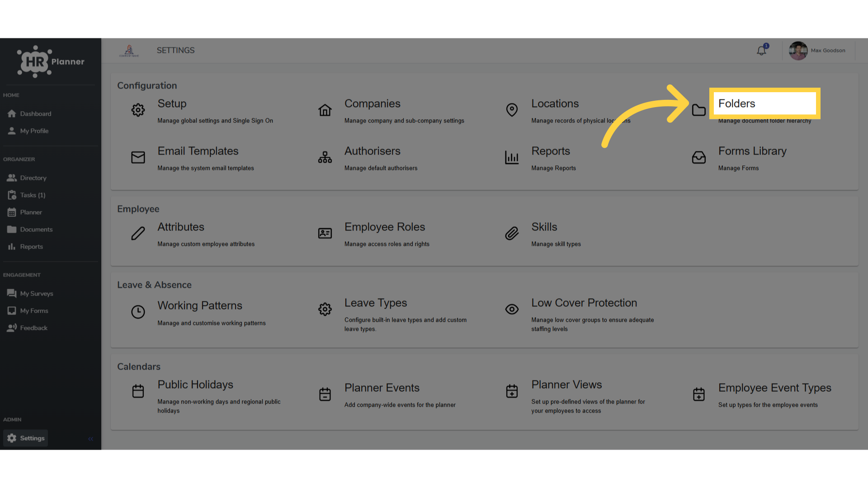Click the Employee Roles ID card icon

click(x=325, y=233)
